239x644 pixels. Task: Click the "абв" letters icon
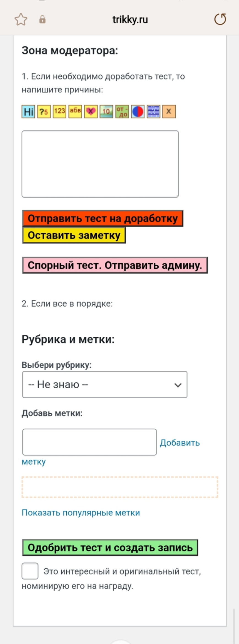75,112
